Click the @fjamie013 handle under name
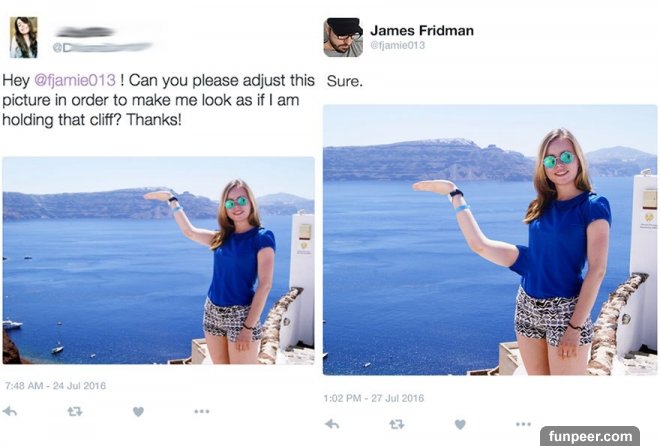Viewport: 660px width, 446px height. (x=397, y=45)
